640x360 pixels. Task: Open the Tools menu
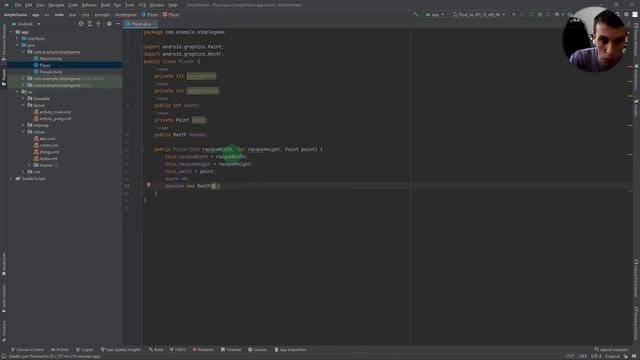click(x=130, y=5)
